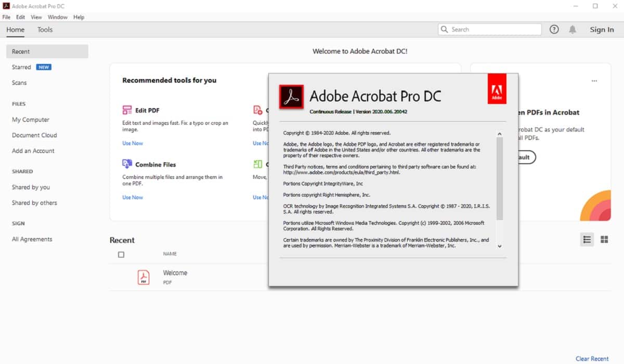
Task: Click in the Search field
Action: [490, 30]
